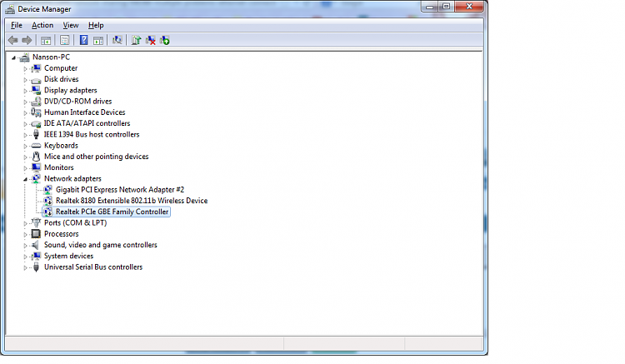Expand Universal Serial Bus controllers arrow
The image size is (625, 364).
point(25,267)
